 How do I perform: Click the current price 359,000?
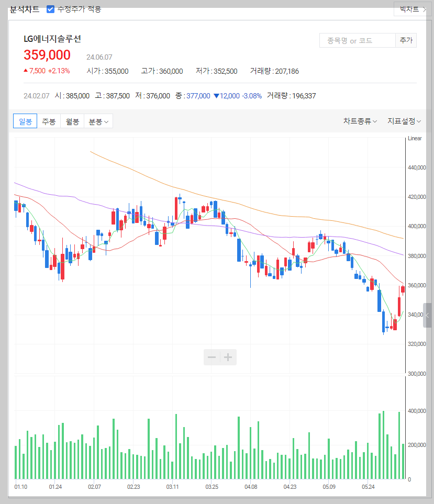(47, 55)
